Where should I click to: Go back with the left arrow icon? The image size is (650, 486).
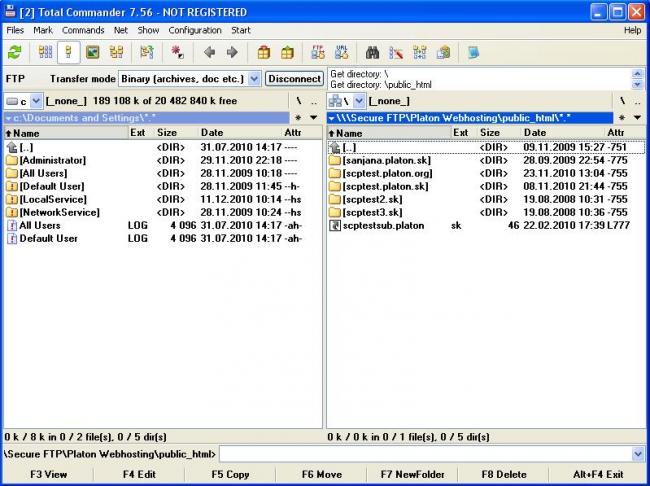209,53
